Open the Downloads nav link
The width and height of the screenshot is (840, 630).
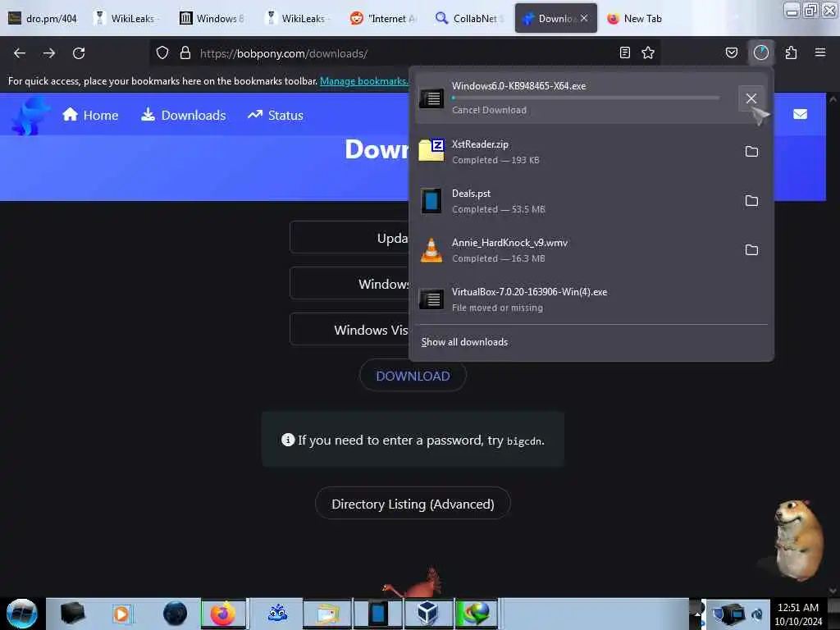(183, 115)
